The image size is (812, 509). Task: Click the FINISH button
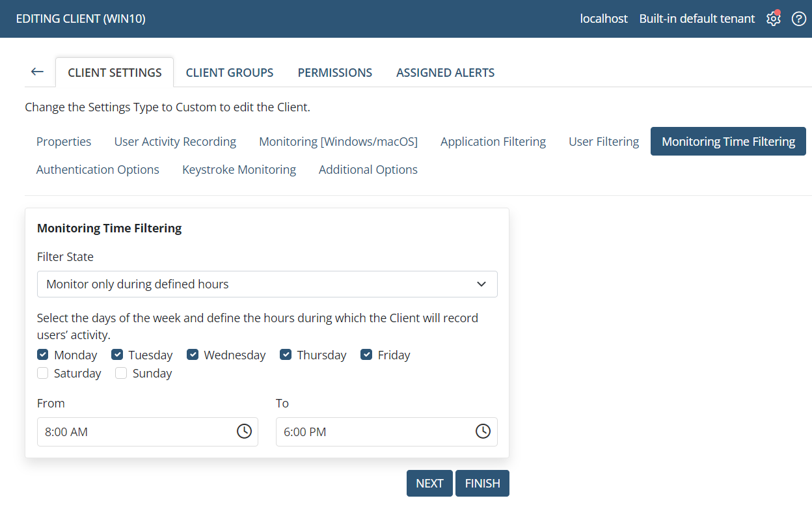(x=482, y=484)
